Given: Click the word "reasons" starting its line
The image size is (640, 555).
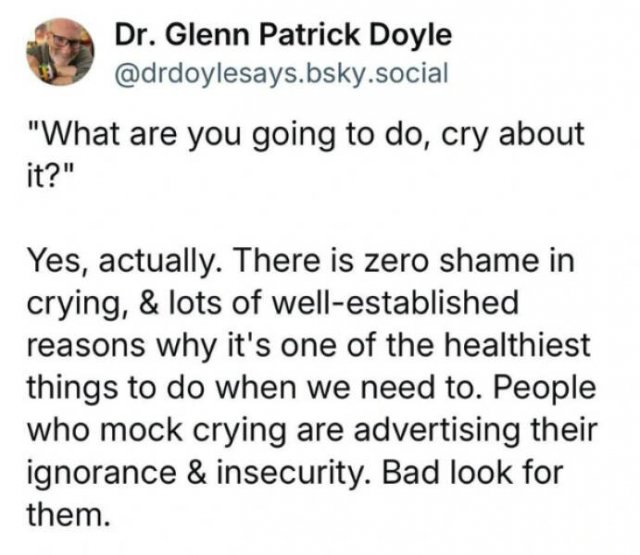Looking at the screenshot, I should click(86, 347).
